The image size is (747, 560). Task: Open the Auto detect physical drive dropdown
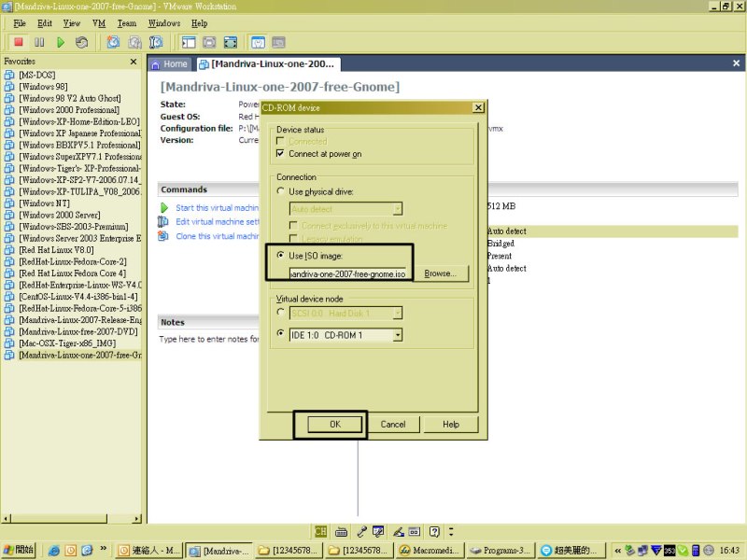[398, 208]
